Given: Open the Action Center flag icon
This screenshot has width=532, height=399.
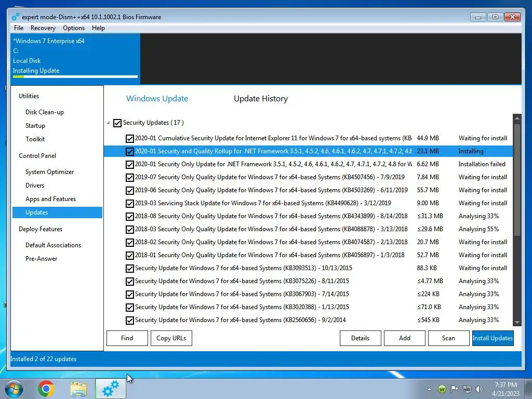Looking at the screenshot, I should pyautogui.click(x=454, y=389).
